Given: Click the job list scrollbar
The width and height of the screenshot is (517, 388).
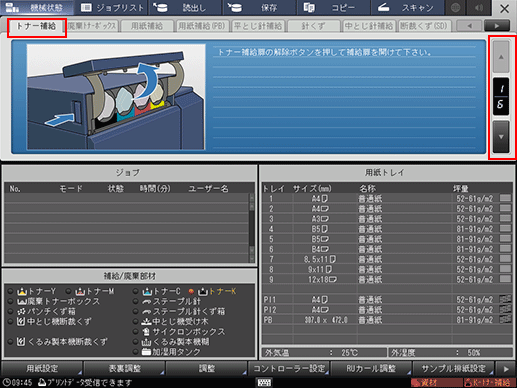Looking at the screenshot, I should (252, 228).
